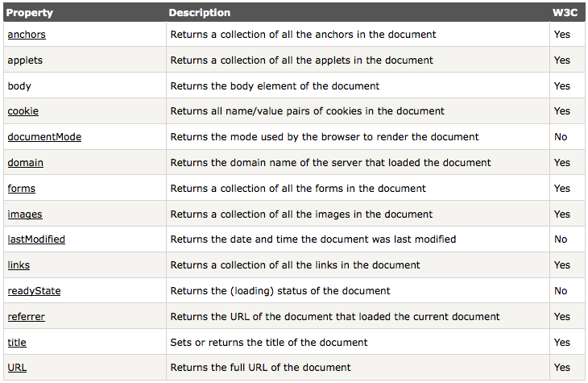Click the Description column header

[200, 13]
